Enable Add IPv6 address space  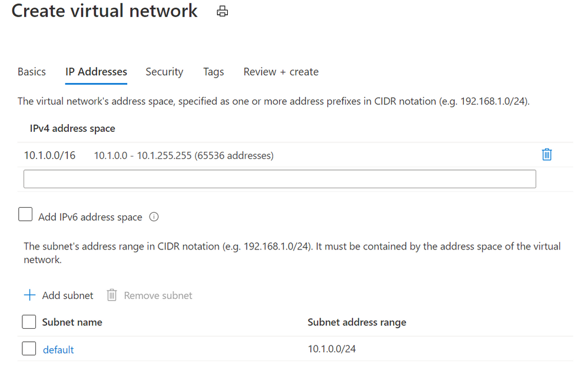click(x=25, y=214)
